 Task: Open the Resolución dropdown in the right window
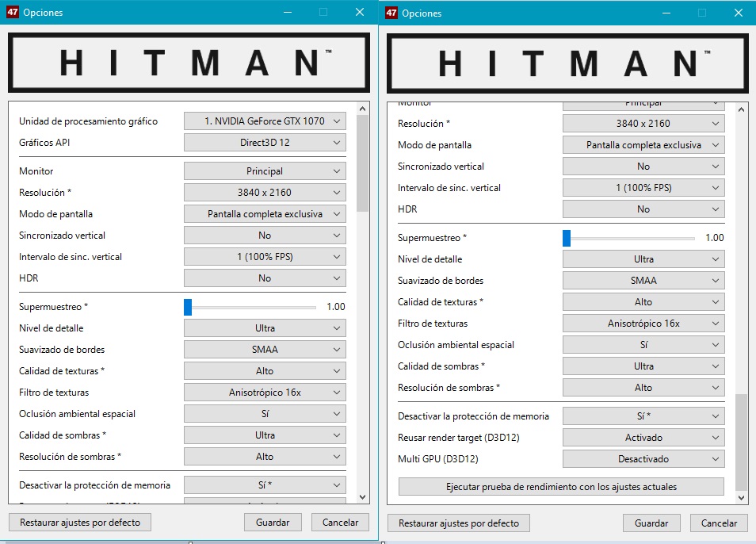[643, 124]
